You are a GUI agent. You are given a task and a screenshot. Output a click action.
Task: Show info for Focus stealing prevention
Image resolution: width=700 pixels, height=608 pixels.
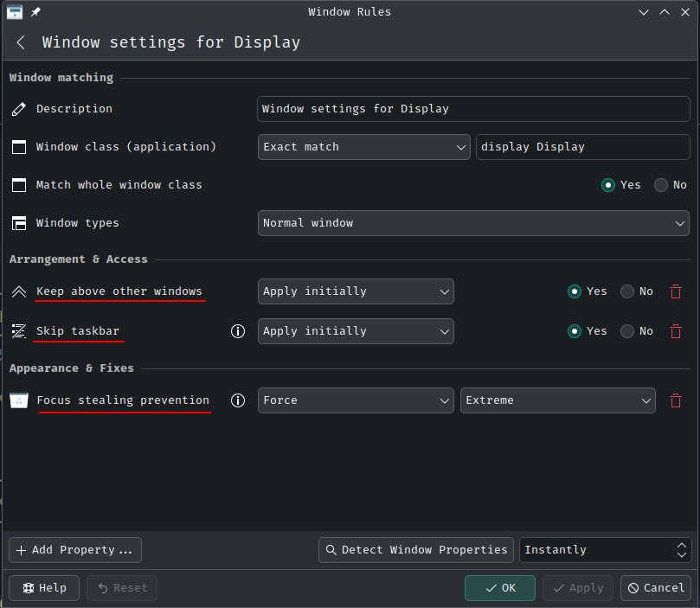(238, 400)
